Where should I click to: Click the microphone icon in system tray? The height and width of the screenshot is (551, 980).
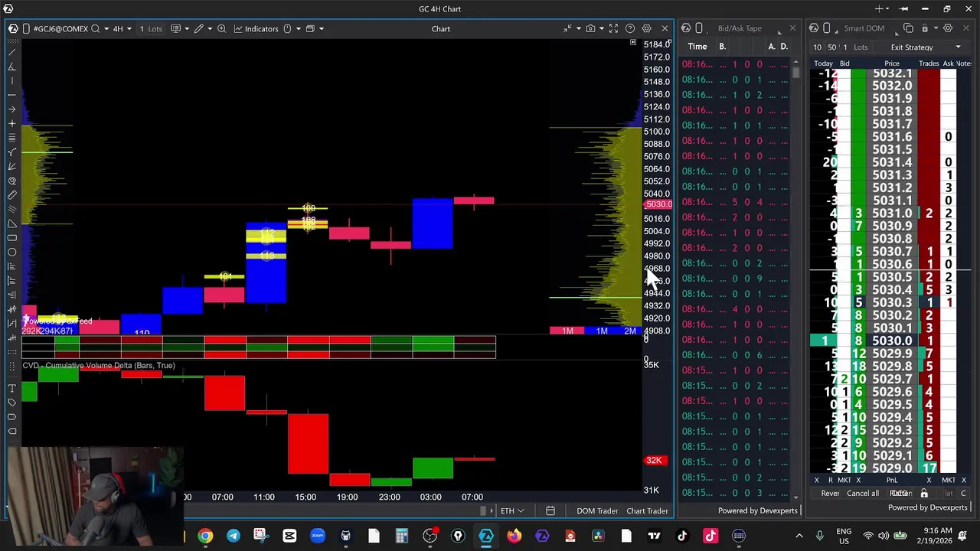(x=819, y=536)
